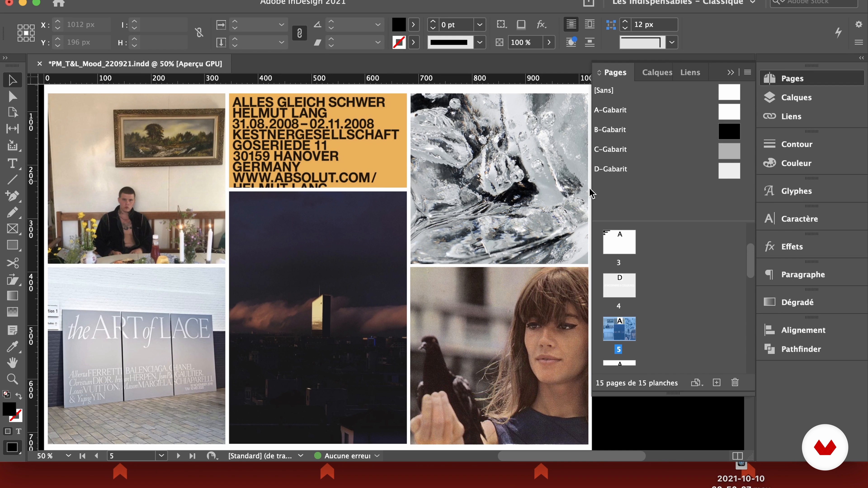
Task: Toggle constrain scaling chain link
Action: pyautogui.click(x=300, y=33)
